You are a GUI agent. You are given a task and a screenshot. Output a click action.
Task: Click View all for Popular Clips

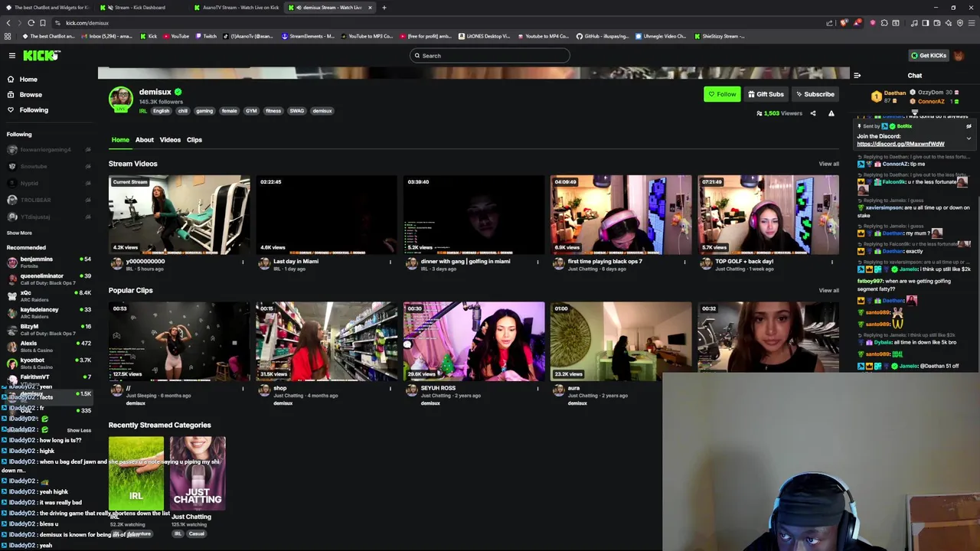828,291
